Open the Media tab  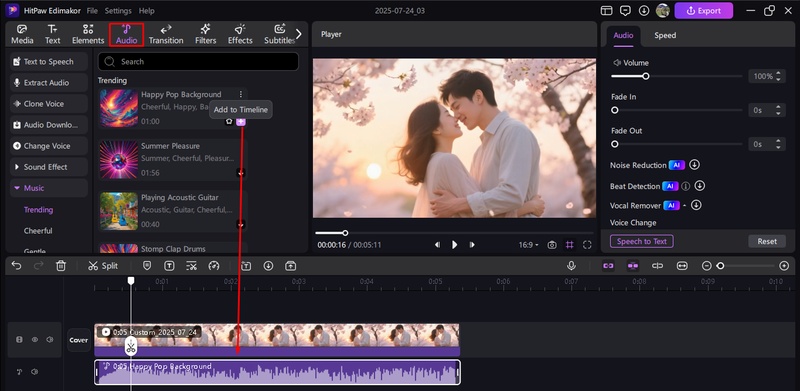tap(22, 35)
